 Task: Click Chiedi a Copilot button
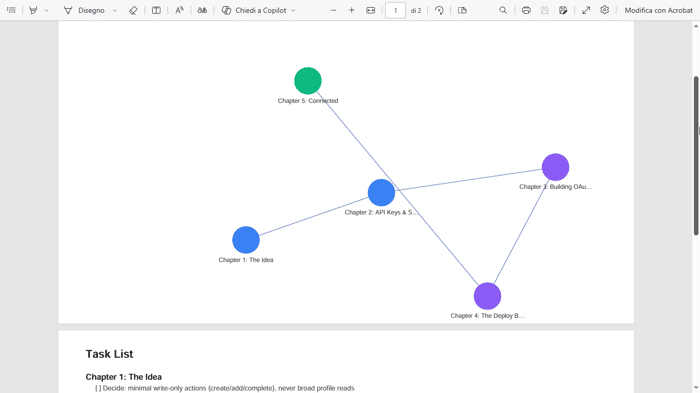(254, 10)
